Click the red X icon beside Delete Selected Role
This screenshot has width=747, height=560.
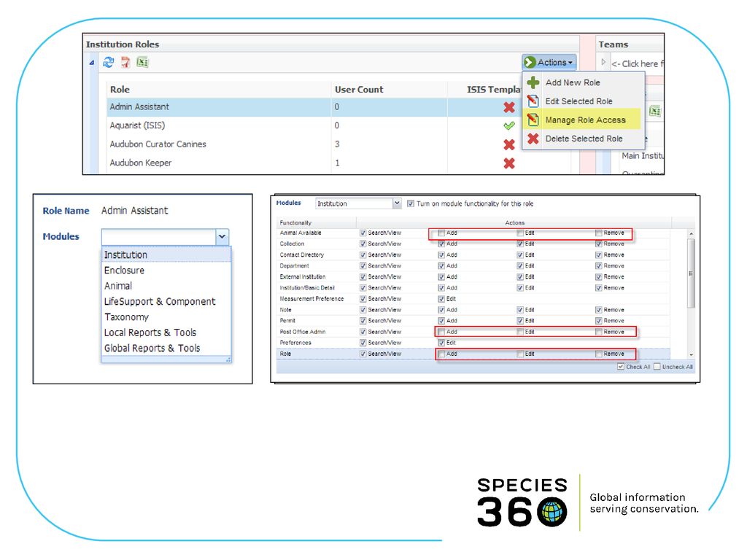[533, 139]
